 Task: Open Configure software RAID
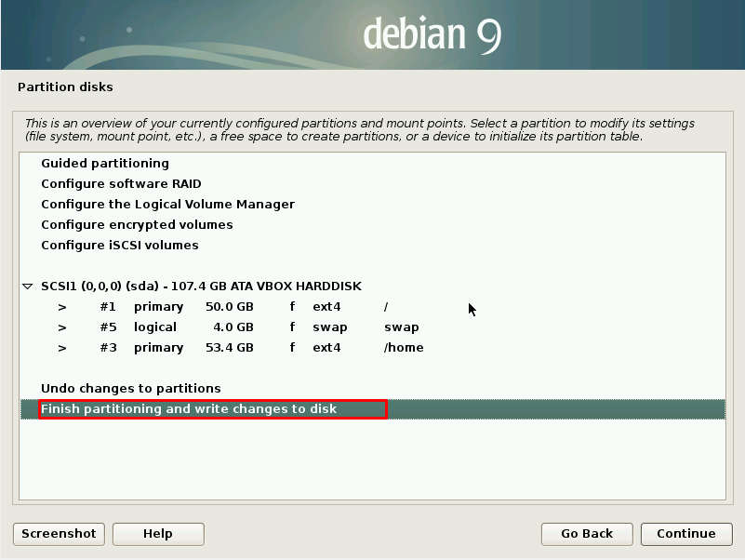[x=372, y=183]
